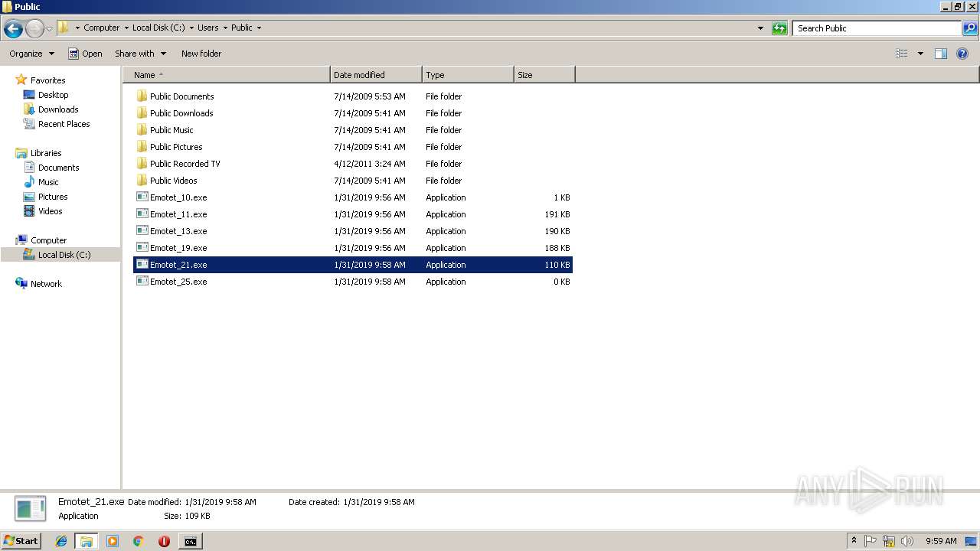Click the Action Center flag icon

871,541
